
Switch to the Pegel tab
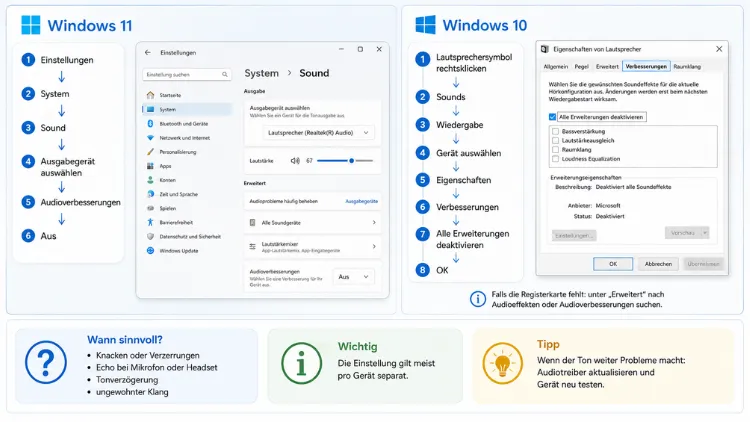(582, 67)
